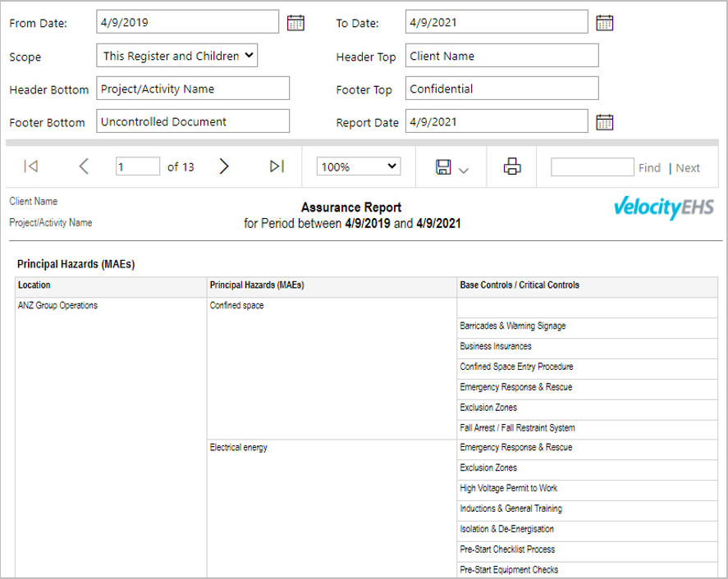
Task: Go to the previous report page
Action: (84, 166)
